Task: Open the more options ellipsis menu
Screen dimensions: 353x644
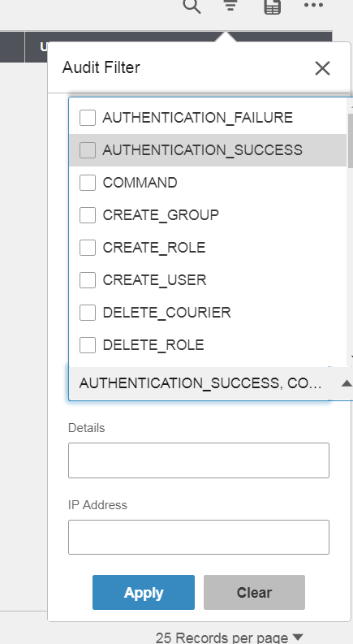Action: [x=313, y=5]
